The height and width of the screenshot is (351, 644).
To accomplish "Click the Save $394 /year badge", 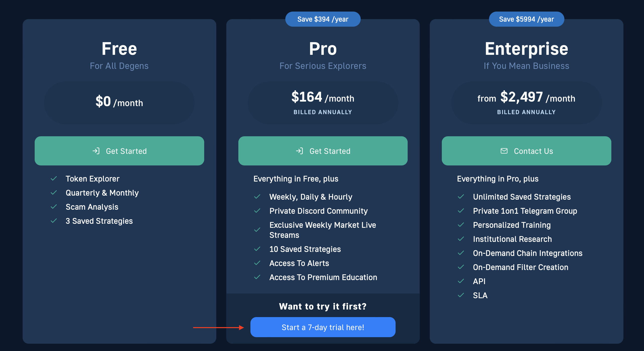I will click(323, 19).
